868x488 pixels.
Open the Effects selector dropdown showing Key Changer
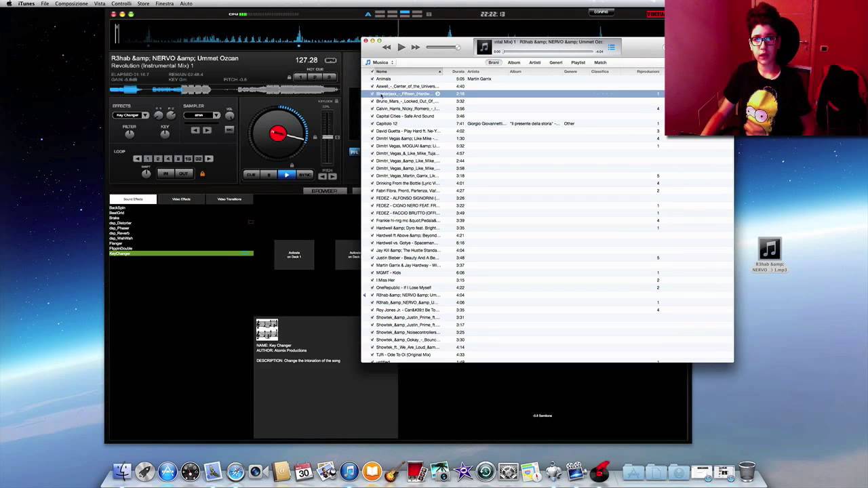(131, 115)
